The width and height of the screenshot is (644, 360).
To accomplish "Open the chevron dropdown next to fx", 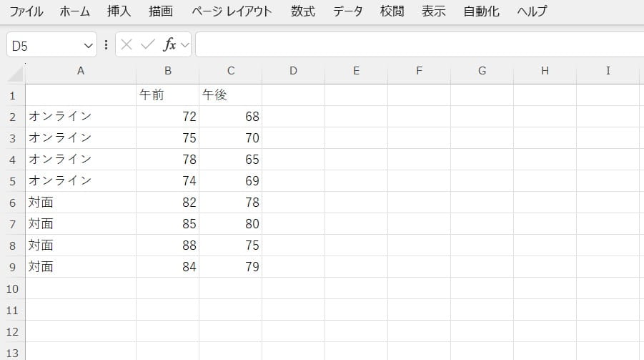I will coord(185,45).
